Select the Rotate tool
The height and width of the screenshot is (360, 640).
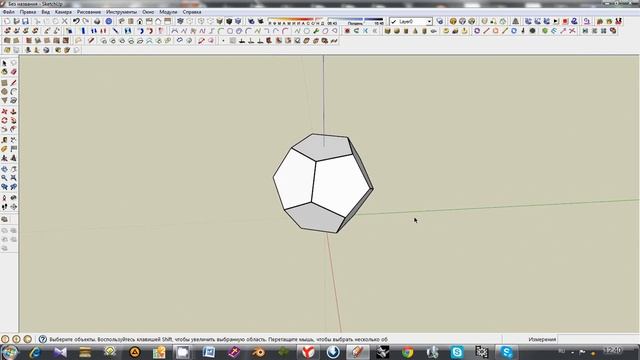4,120
